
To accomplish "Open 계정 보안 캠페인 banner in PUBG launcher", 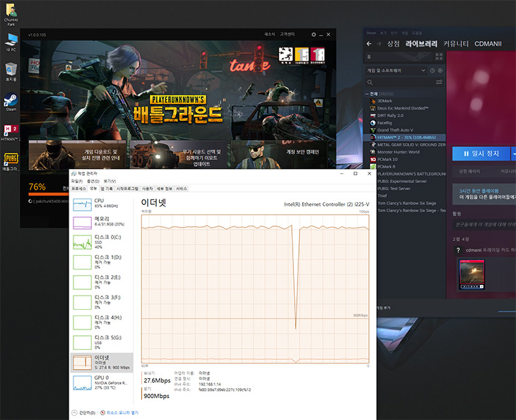I will pos(279,155).
